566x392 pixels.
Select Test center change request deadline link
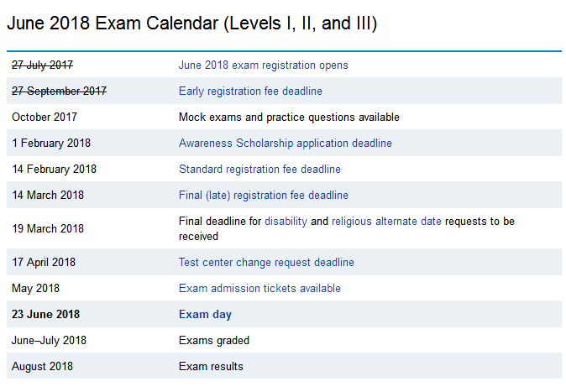pos(266,262)
